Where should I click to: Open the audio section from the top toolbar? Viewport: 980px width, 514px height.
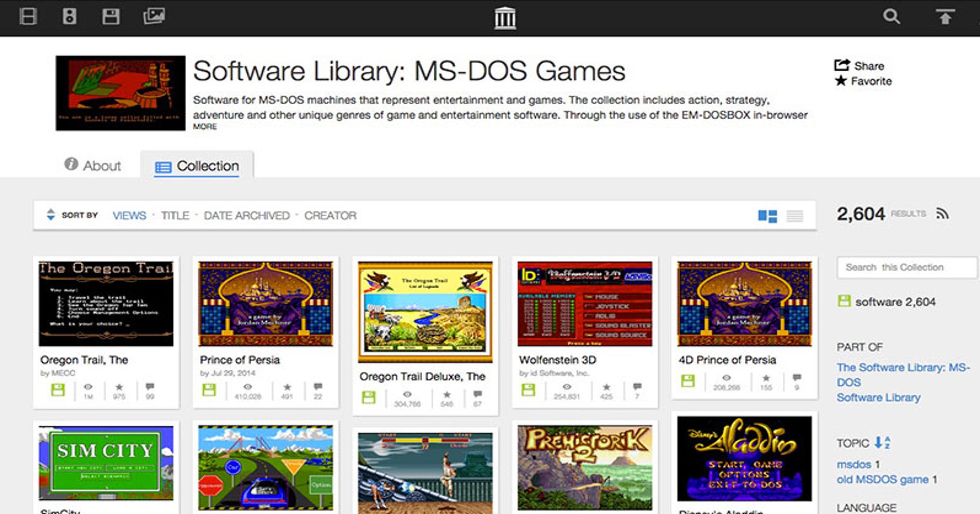(69, 17)
